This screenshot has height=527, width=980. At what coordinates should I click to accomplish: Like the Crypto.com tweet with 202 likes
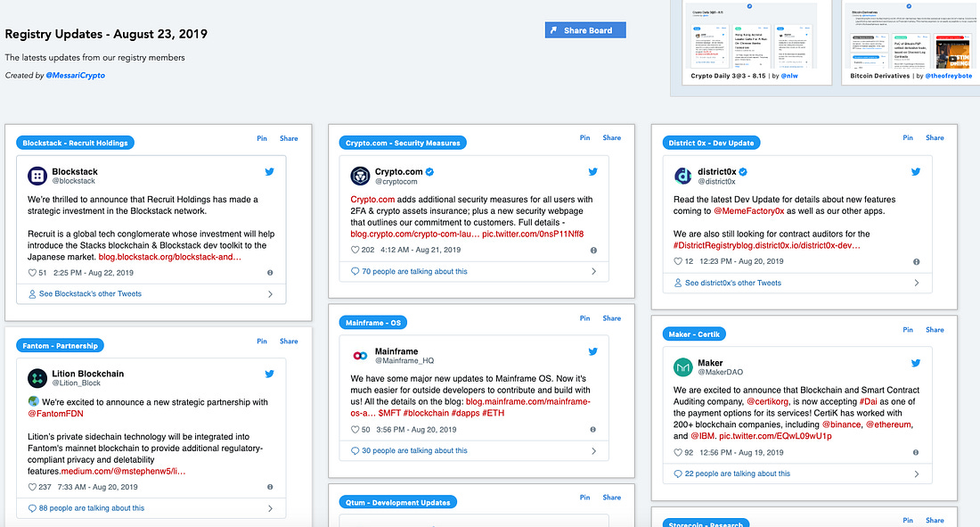[x=355, y=250]
